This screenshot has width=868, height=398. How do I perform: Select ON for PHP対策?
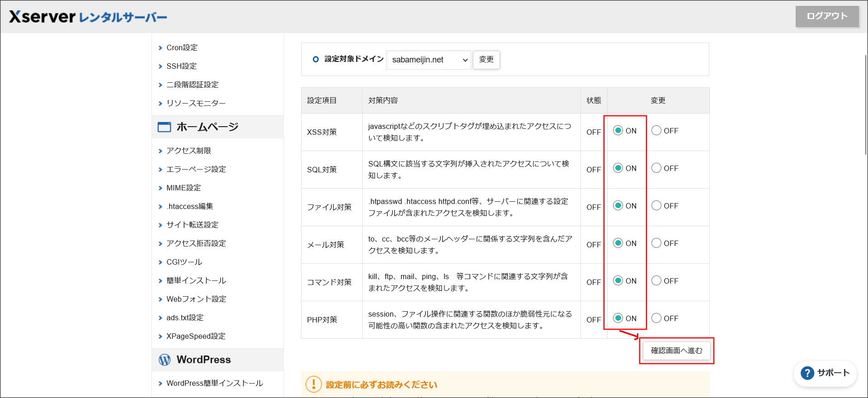(618, 318)
